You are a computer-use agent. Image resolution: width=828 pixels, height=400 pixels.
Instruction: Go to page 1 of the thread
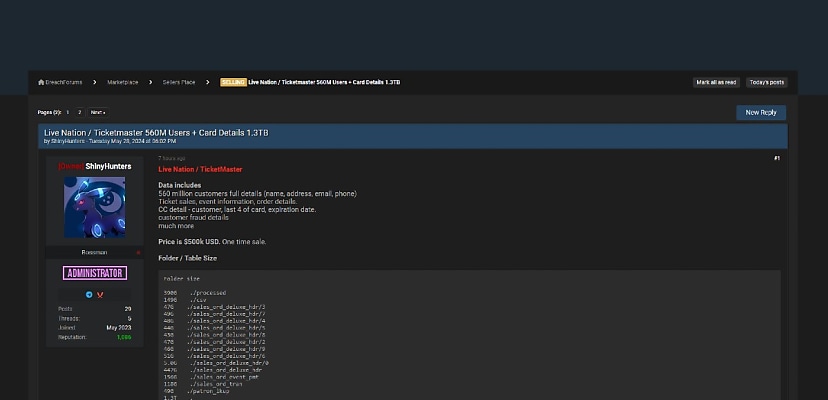click(x=68, y=113)
